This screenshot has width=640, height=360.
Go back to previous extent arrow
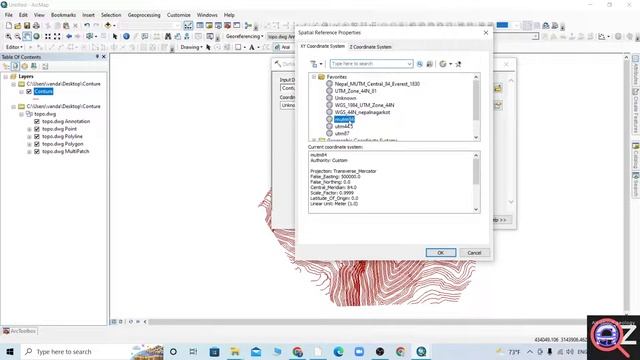(69, 36)
